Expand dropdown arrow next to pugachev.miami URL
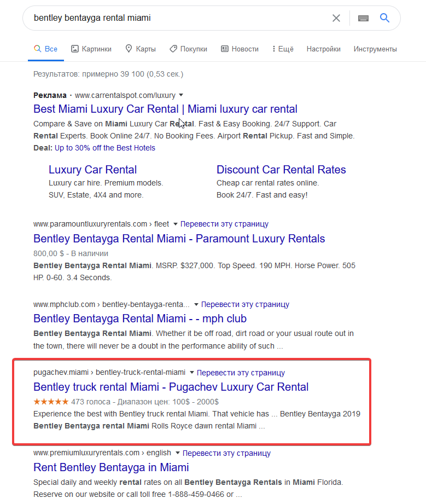 tap(192, 373)
